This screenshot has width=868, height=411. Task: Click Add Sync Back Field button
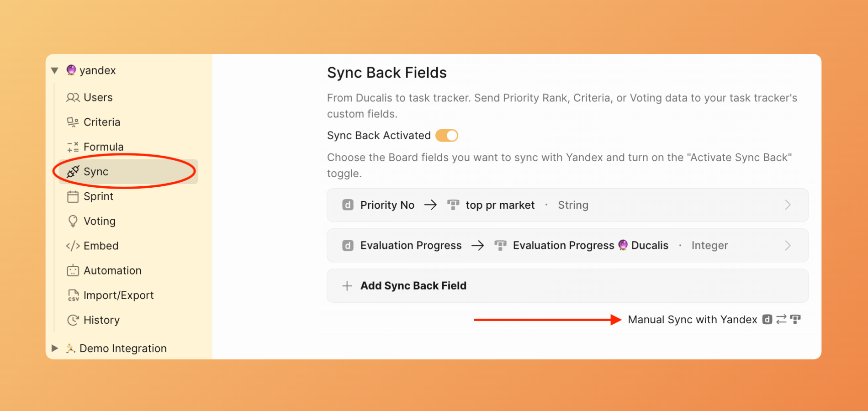pos(413,286)
